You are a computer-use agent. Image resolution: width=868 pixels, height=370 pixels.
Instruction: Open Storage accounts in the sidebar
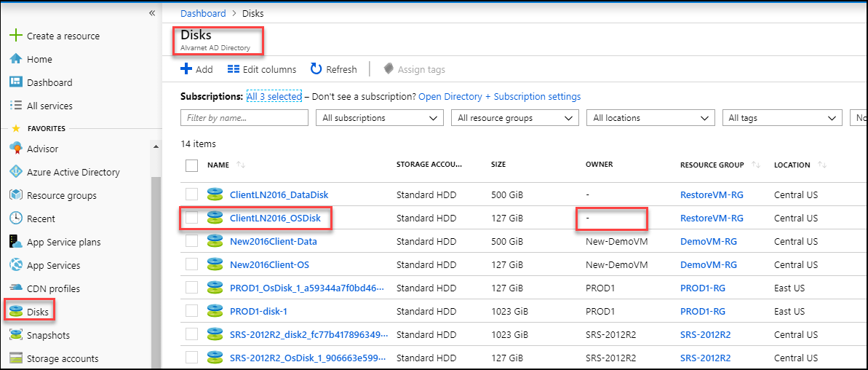click(x=63, y=358)
